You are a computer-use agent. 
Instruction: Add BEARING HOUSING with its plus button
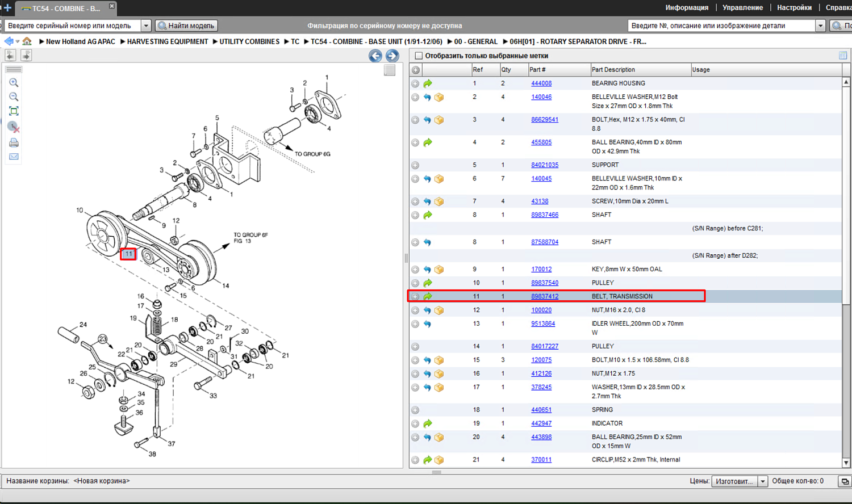pos(415,83)
